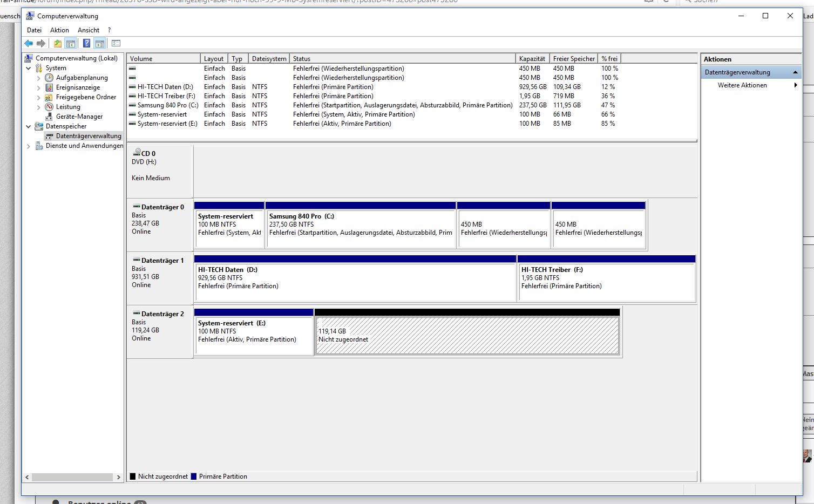Collapse the Datenträgerverwaltung actions section
The height and width of the screenshot is (504, 814).
795,72
